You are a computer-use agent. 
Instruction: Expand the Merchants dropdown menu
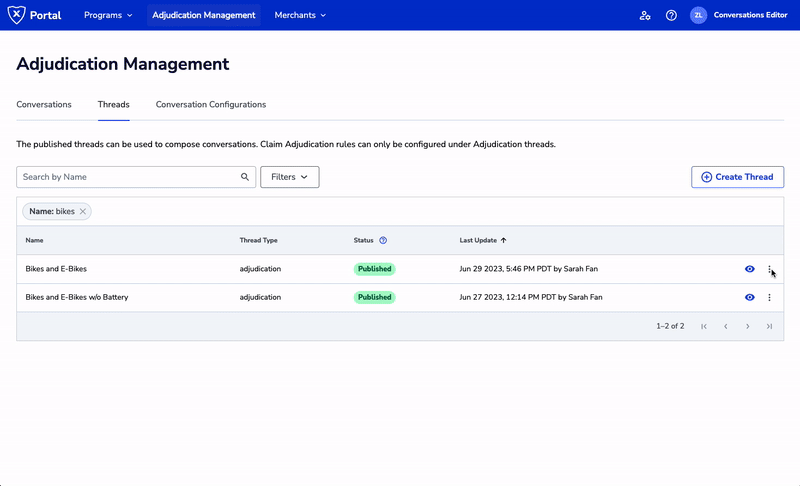pos(300,16)
